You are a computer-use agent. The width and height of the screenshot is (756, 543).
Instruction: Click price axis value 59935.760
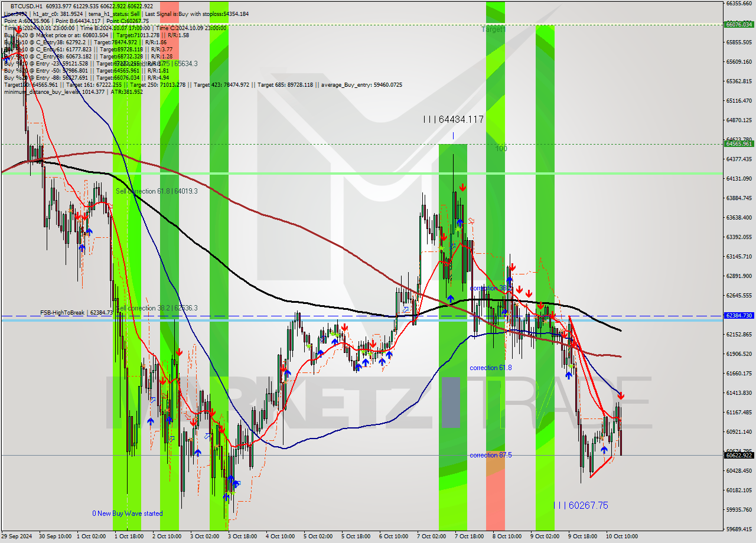(739, 510)
